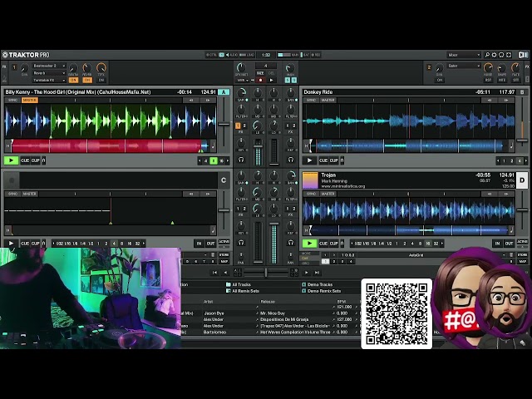Open the Reverb effect dropdown
The width and height of the screenshot is (532, 399).
(49, 73)
